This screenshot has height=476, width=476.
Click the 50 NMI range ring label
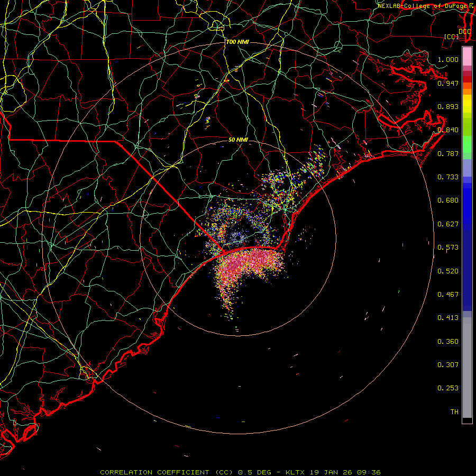click(239, 140)
